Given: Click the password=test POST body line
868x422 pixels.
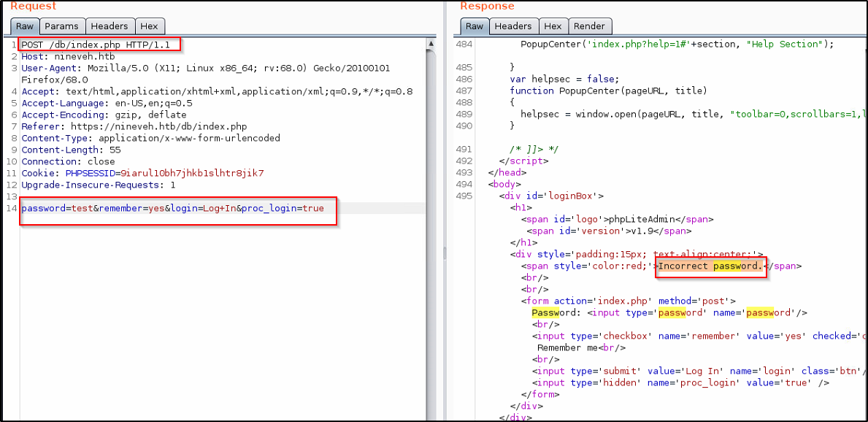Looking at the screenshot, I should pos(173,209).
